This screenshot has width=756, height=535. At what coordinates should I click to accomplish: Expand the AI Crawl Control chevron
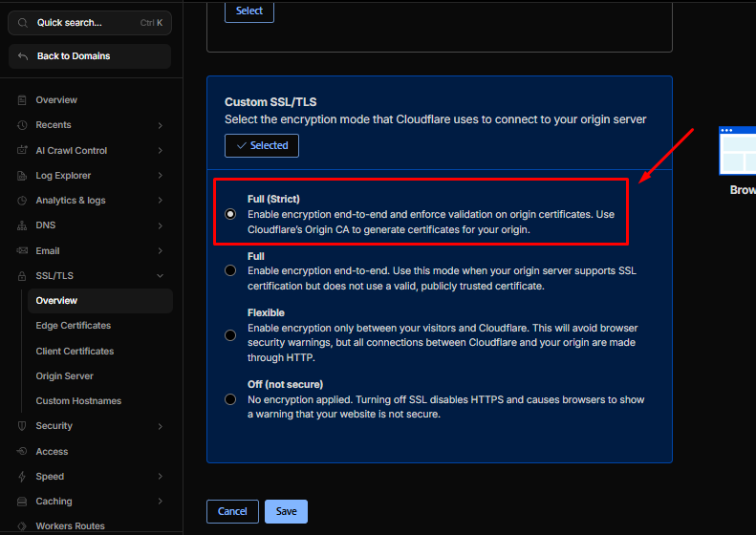160,150
